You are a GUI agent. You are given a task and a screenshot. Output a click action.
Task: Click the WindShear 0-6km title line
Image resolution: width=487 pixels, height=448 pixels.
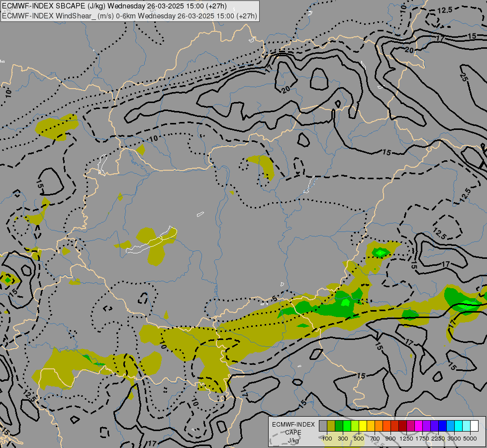coord(129,16)
